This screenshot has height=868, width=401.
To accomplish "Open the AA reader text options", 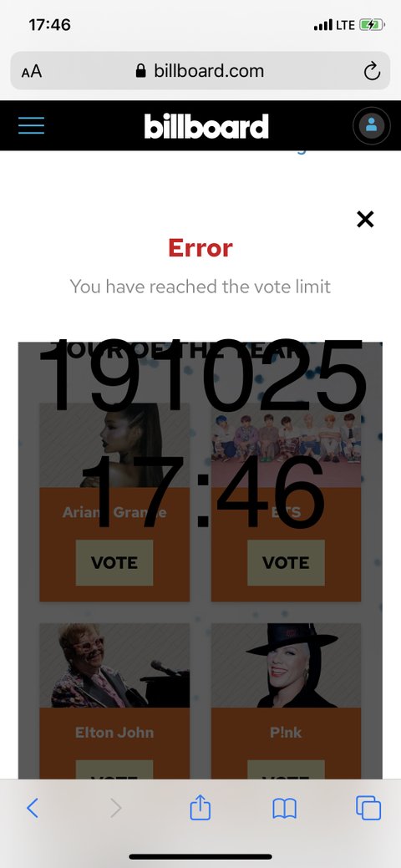I will (x=32, y=71).
